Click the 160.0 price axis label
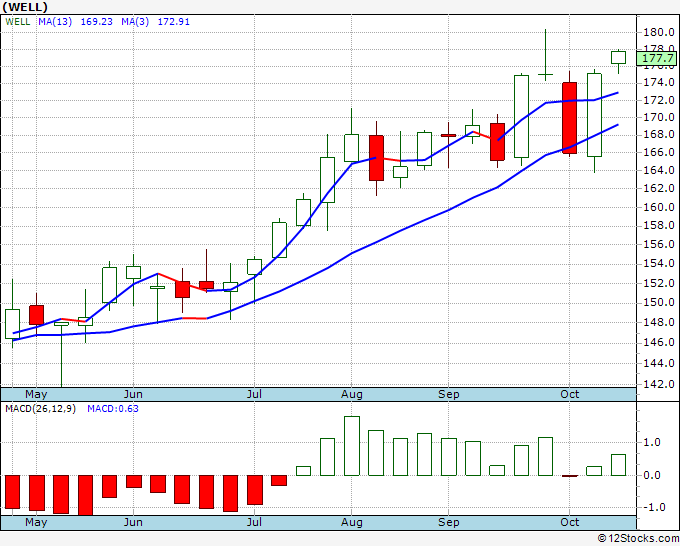680x546 pixels. pos(659,207)
